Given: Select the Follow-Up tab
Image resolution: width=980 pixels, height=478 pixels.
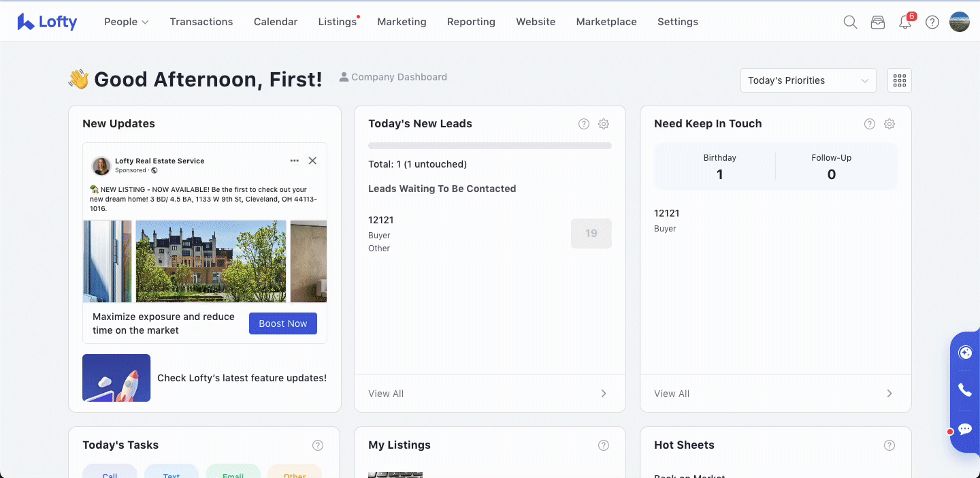Looking at the screenshot, I should pyautogui.click(x=832, y=166).
